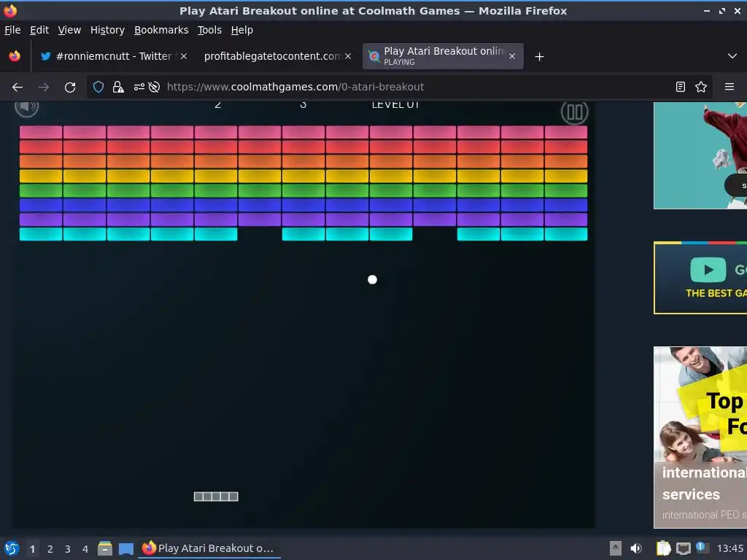Open the Tools menu
This screenshot has width=747, height=560.
(209, 30)
